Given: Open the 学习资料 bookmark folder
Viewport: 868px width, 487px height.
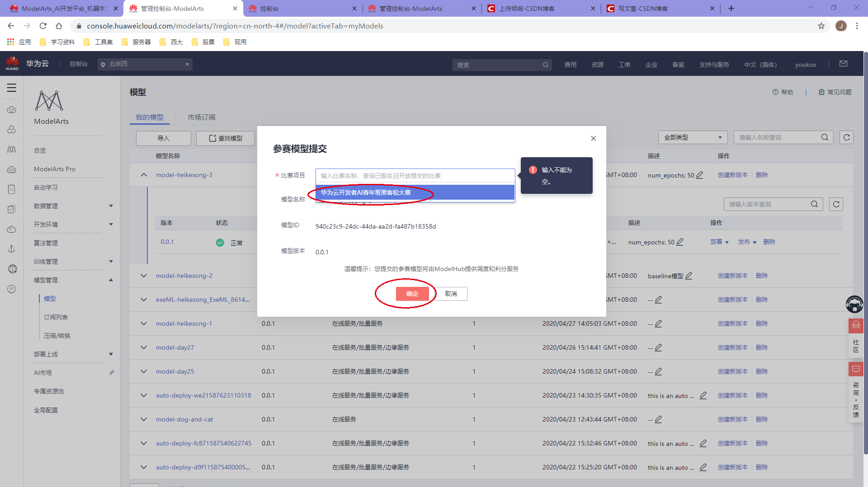Looking at the screenshot, I should click(57, 42).
